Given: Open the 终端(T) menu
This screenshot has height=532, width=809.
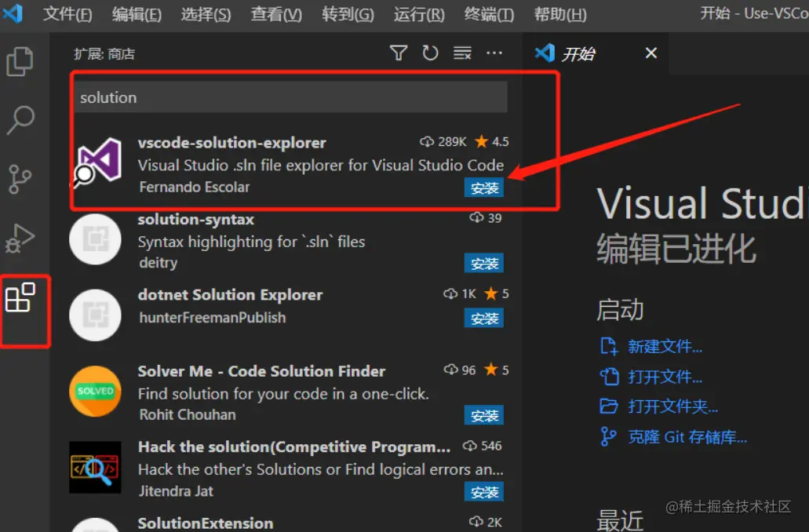Looking at the screenshot, I should 489,14.
